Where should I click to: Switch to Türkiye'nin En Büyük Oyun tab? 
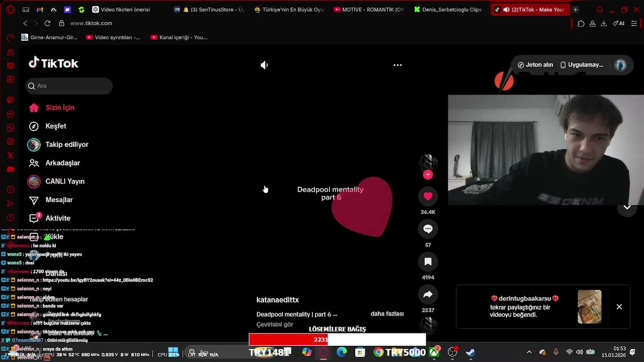click(x=289, y=10)
